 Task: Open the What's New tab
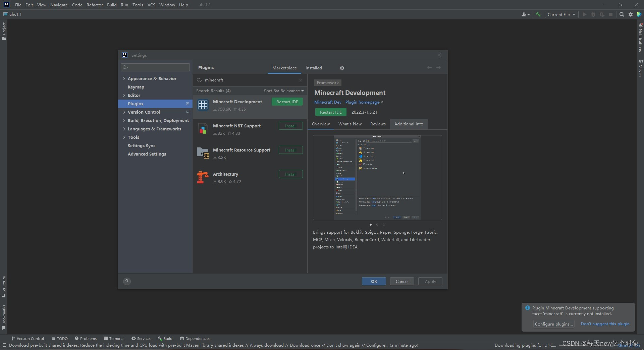coord(350,124)
